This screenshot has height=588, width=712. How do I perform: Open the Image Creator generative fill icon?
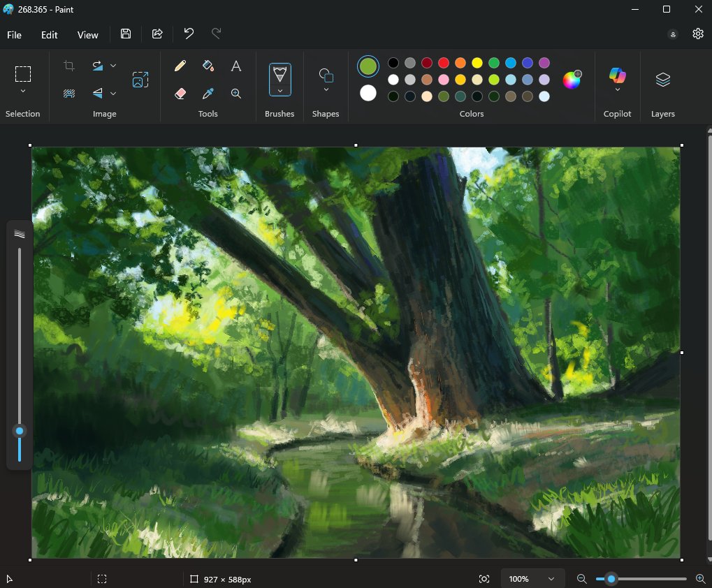(140, 80)
